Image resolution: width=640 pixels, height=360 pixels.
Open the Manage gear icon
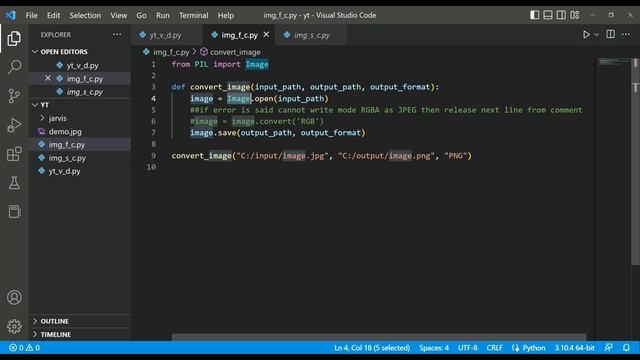pos(14,326)
